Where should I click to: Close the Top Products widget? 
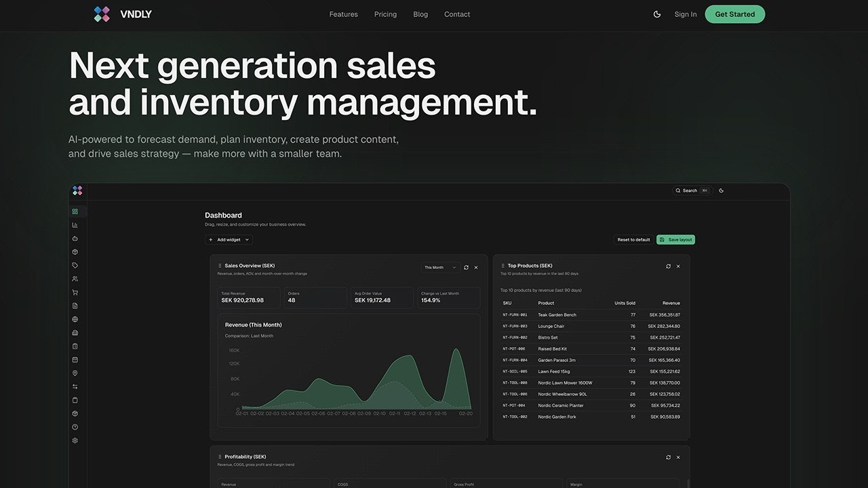point(678,266)
